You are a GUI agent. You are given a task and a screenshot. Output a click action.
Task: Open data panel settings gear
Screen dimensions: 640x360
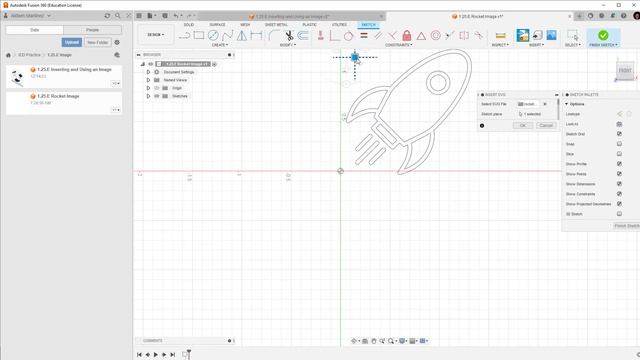pos(117,42)
